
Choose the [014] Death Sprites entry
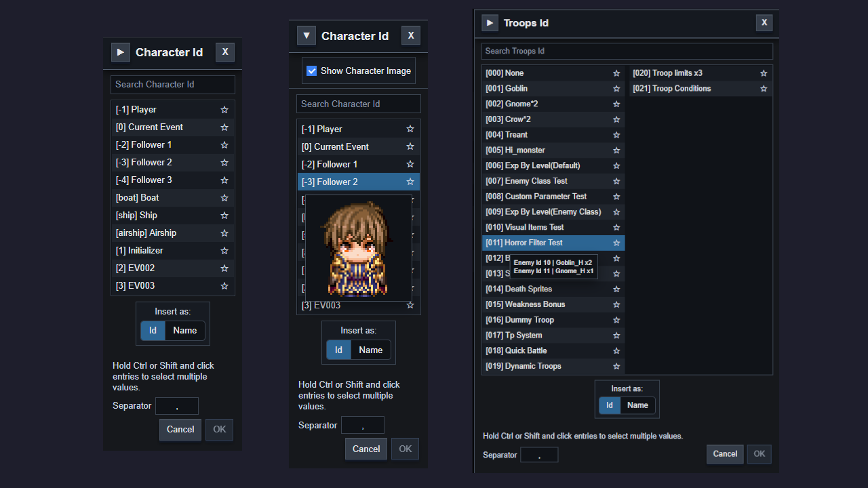553,289
